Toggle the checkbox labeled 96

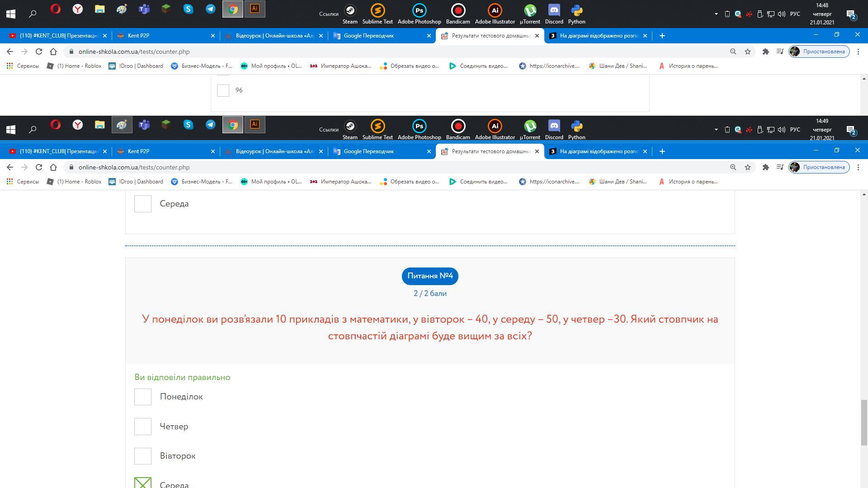[x=223, y=90]
